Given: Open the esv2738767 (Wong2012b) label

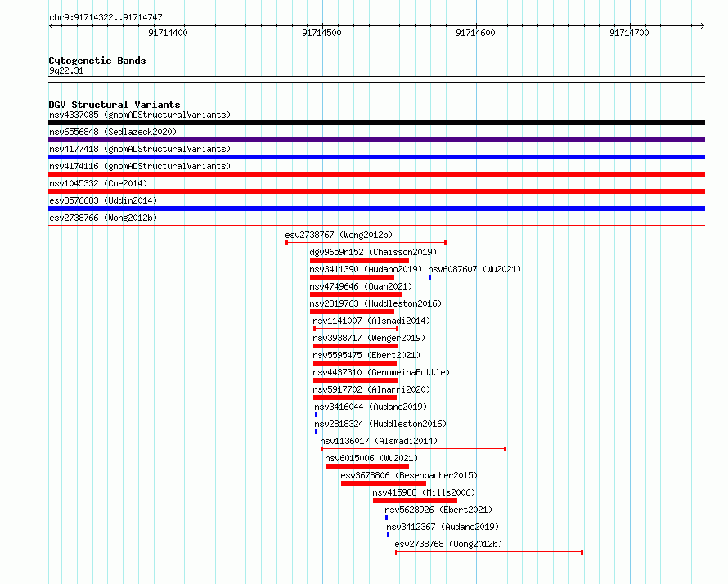Looking at the screenshot, I should [x=339, y=235].
